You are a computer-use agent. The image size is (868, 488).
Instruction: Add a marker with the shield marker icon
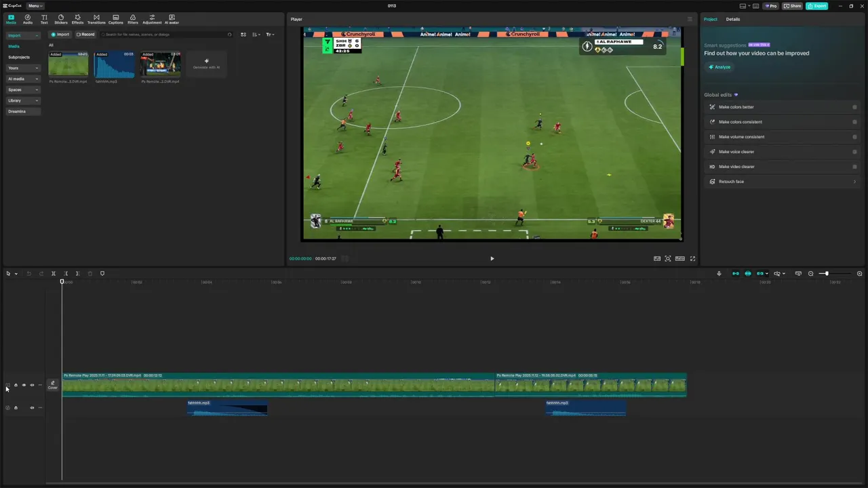coord(102,274)
